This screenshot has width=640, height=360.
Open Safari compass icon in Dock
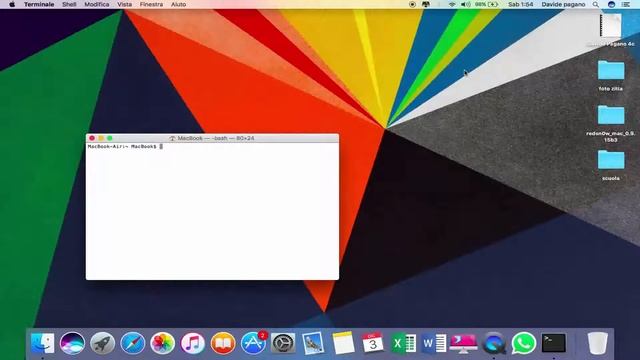[x=133, y=343]
